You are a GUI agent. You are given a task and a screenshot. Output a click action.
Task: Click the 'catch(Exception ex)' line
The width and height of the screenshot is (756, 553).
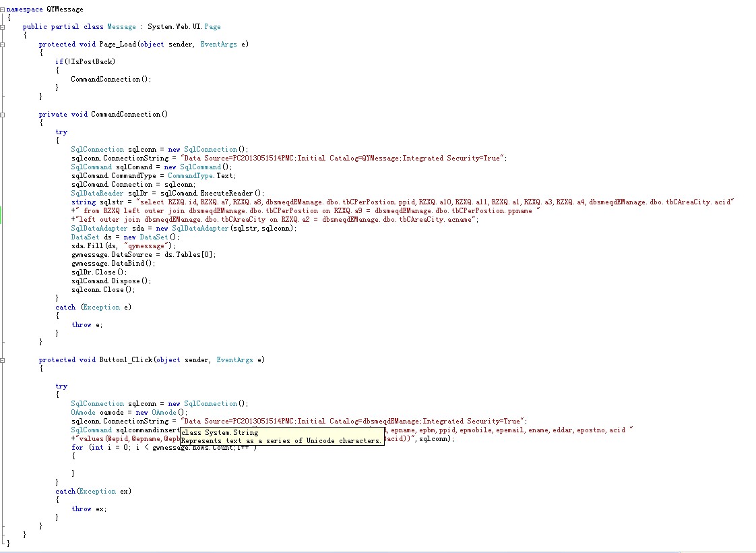tap(93, 492)
